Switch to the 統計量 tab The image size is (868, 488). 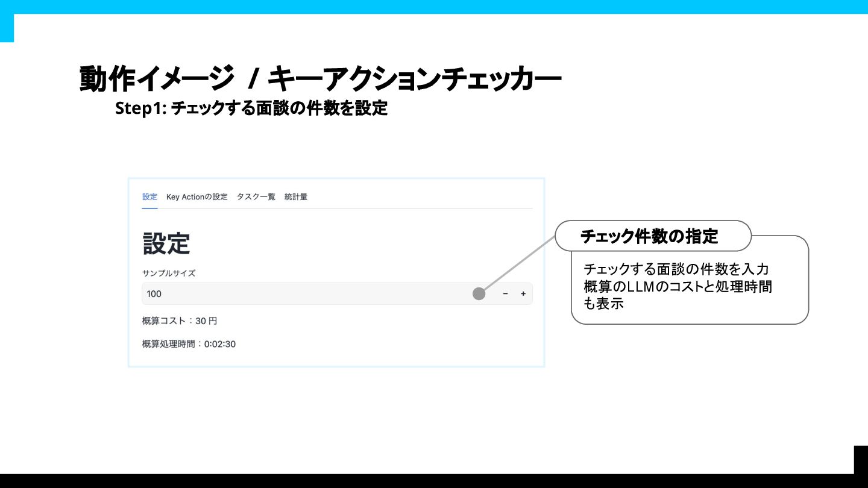(296, 197)
